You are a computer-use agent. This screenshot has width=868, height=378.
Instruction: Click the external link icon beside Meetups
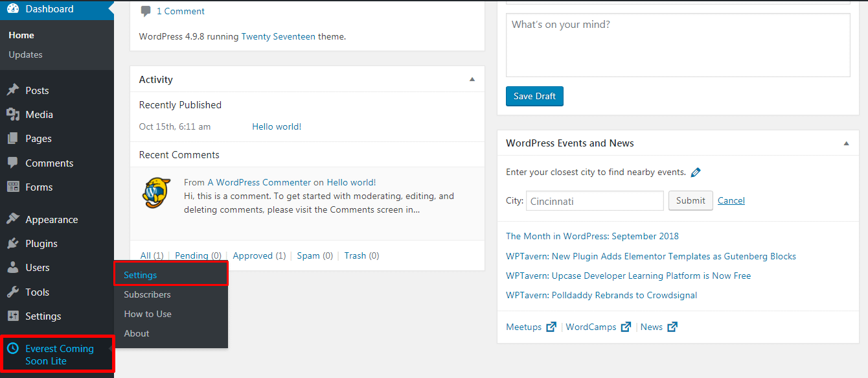pos(551,327)
